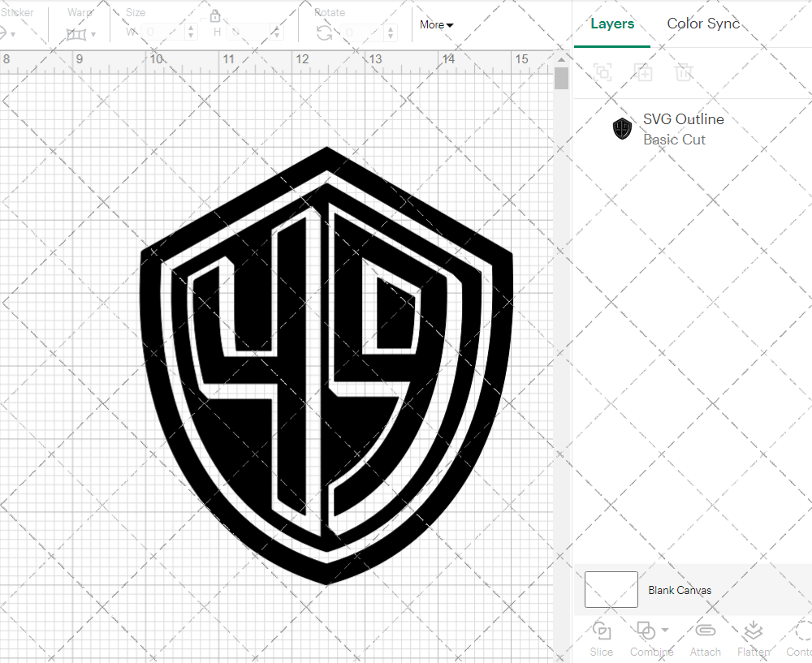Open the More dropdown menu
Screen dimensions: 812x663
click(436, 25)
